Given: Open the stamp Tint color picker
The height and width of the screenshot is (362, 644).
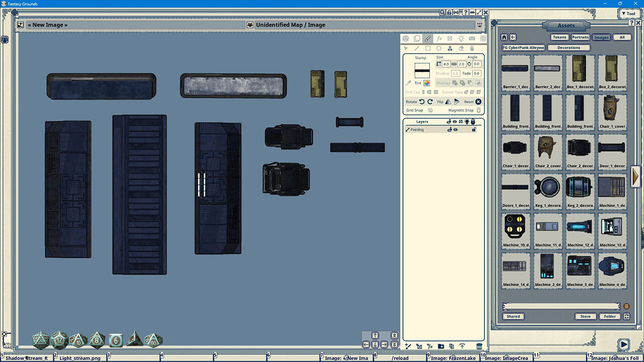Looking at the screenshot, I should [427, 83].
